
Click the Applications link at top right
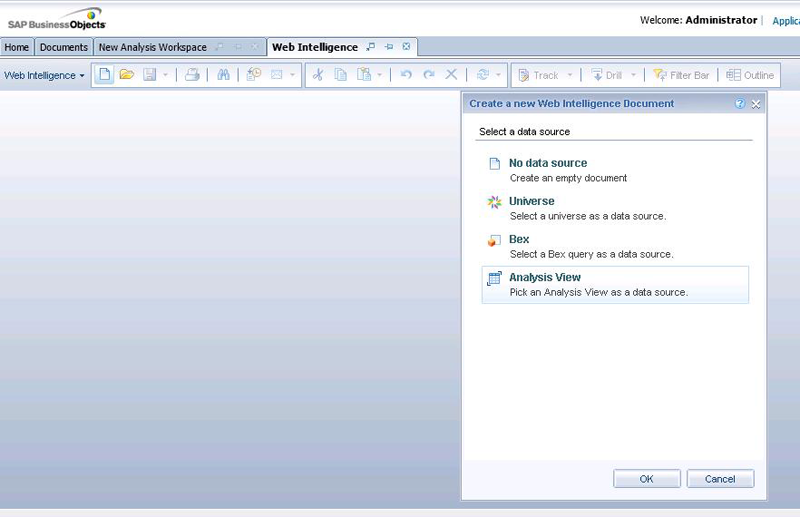786,21
